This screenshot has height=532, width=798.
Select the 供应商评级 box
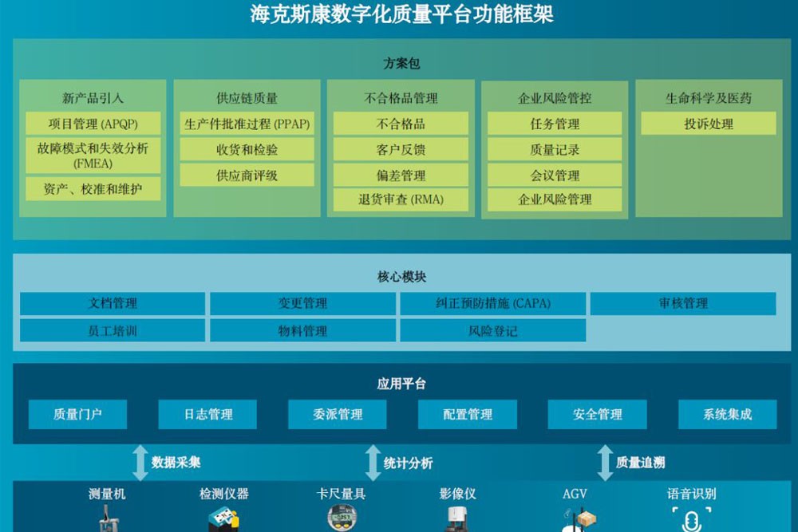pyautogui.click(x=247, y=175)
